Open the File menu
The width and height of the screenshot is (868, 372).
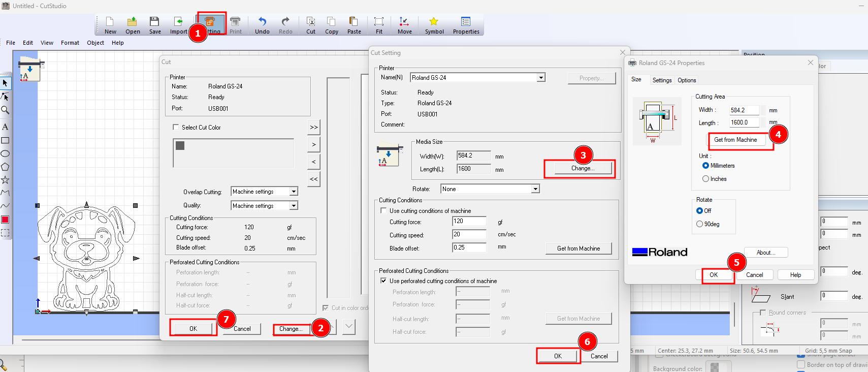point(11,43)
